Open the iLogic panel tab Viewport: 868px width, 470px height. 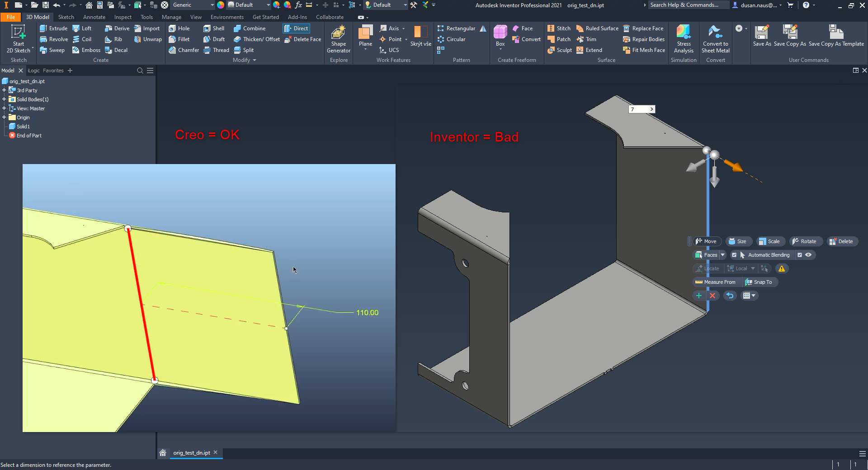(x=33, y=70)
